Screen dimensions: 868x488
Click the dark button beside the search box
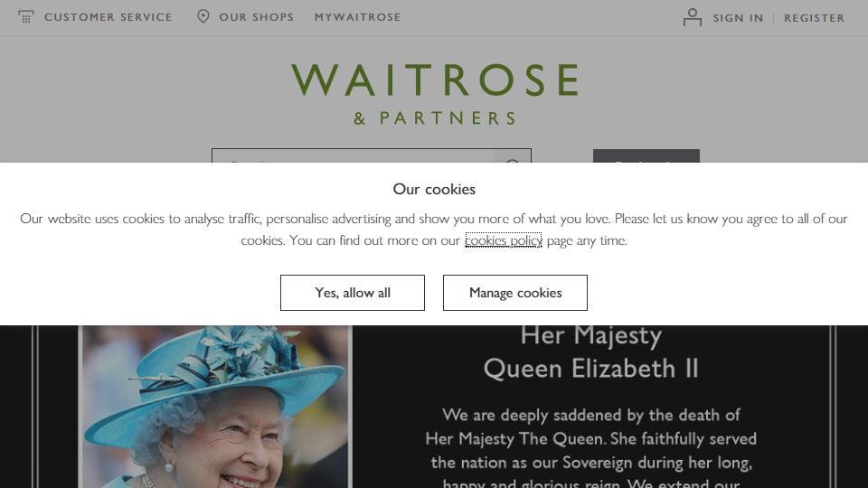(x=646, y=156)
